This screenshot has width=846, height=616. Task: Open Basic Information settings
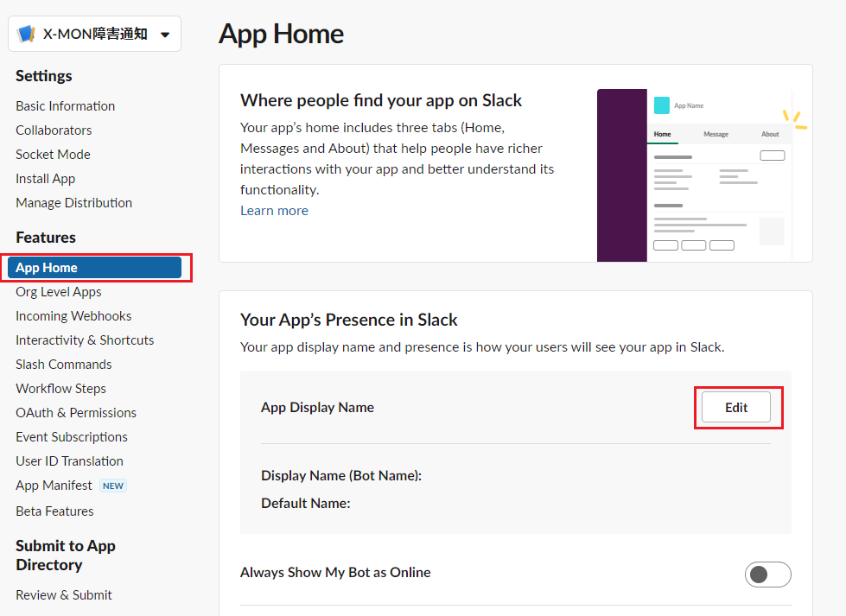[65, 106]
